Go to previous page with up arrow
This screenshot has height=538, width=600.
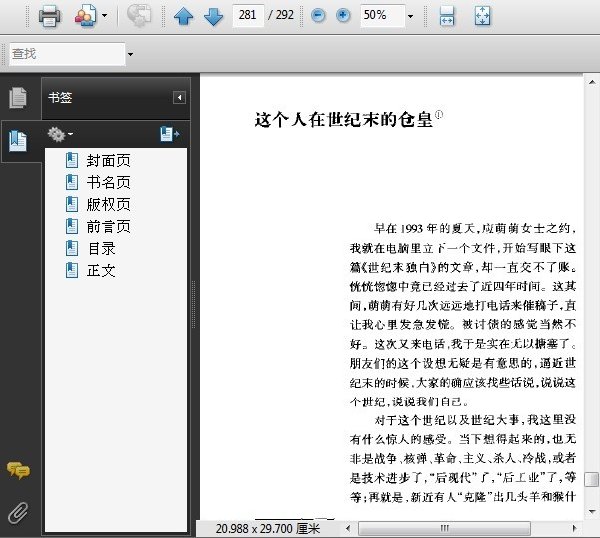[x=183, y=16]
